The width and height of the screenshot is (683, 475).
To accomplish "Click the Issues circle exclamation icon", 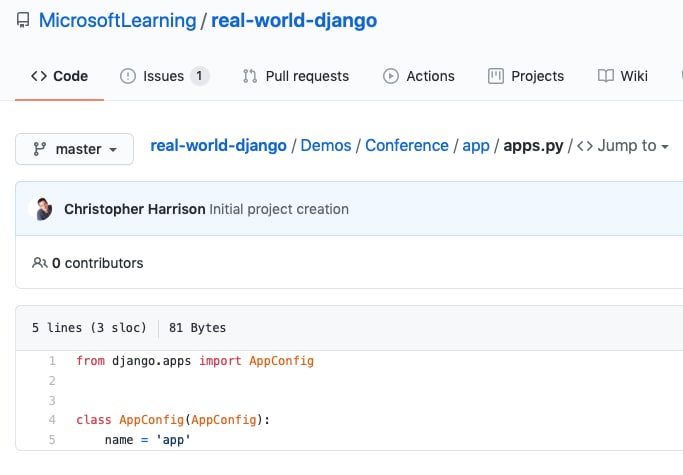I will [x=128, y=76].
